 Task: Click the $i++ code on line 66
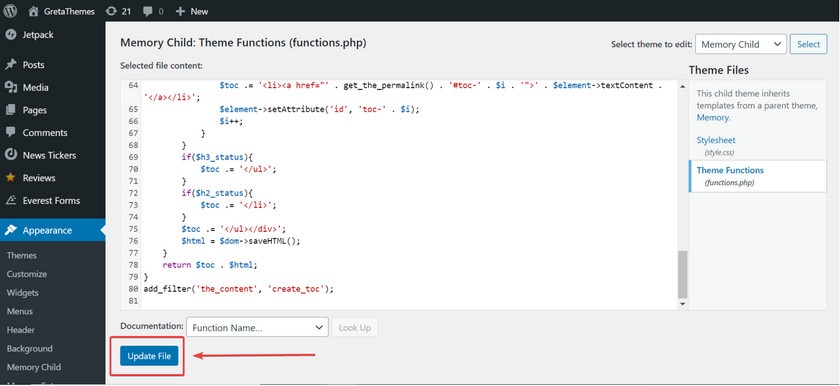click(231, 122)
